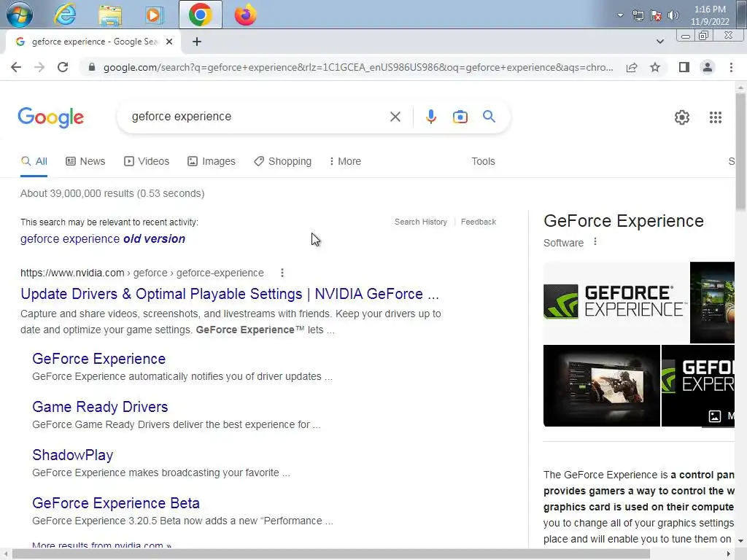Open the Google homepage logo
The width and height of the screenshot is (747, 560).
50,117
